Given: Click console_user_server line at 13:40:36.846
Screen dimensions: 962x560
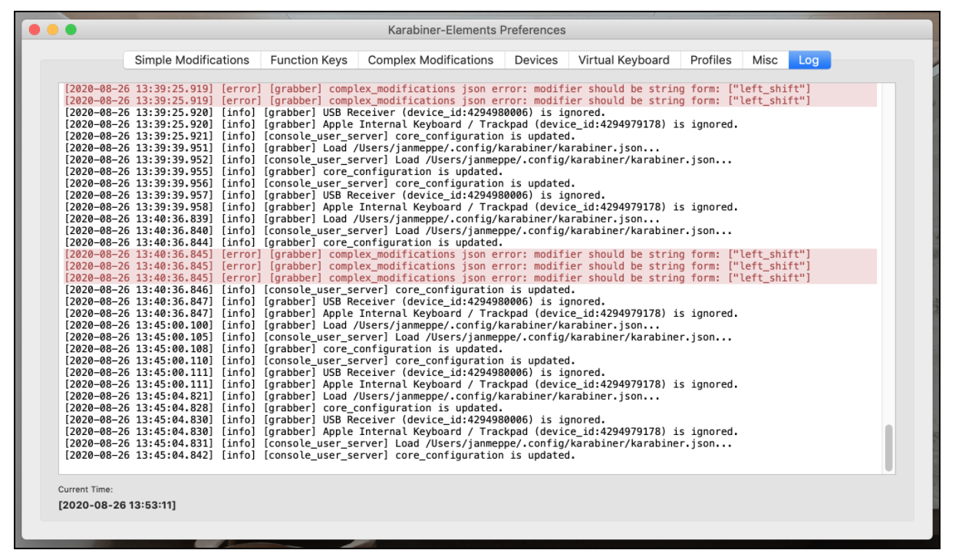Looking at the screenshot, I should (x=318, y=290).
